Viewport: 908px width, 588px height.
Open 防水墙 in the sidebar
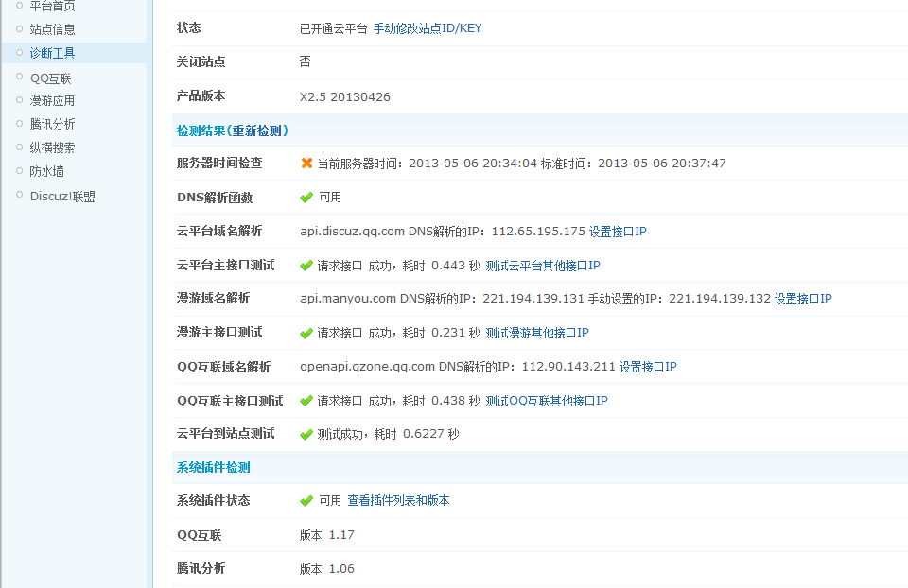point(47,171)
